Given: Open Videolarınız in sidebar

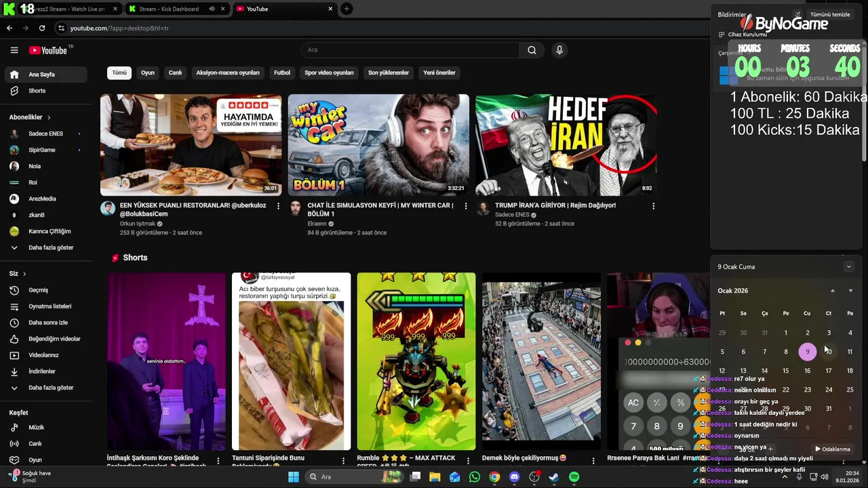Looking at the screenshot, I should [x=46, y=355].
